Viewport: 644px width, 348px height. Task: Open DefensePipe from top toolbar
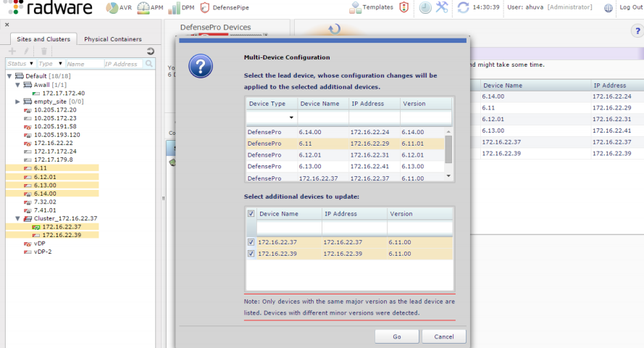(x=205, y=8)
